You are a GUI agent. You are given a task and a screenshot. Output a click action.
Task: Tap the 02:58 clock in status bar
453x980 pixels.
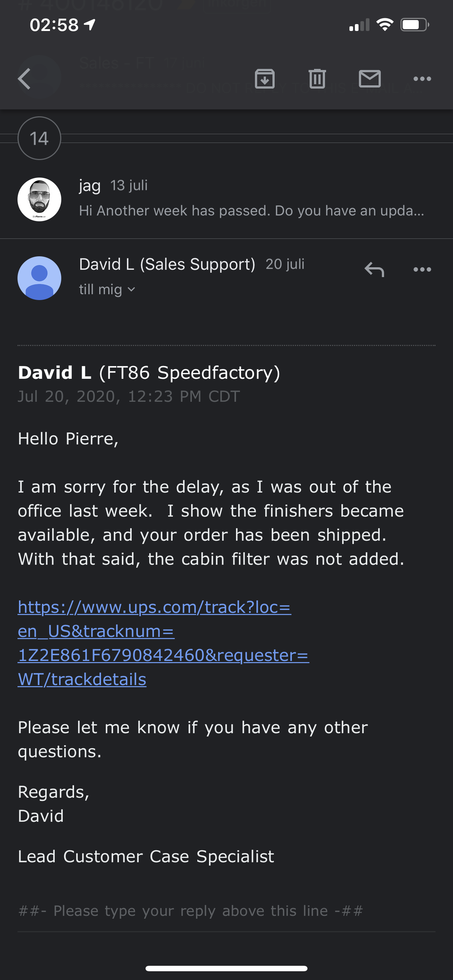click(54, 25)
